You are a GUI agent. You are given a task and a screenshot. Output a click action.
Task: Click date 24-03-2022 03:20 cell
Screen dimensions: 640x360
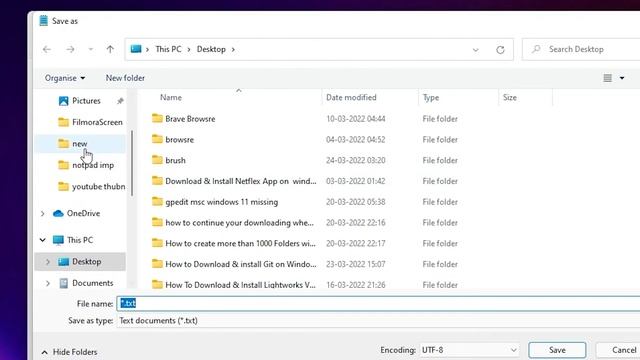(x=356, y=160)
